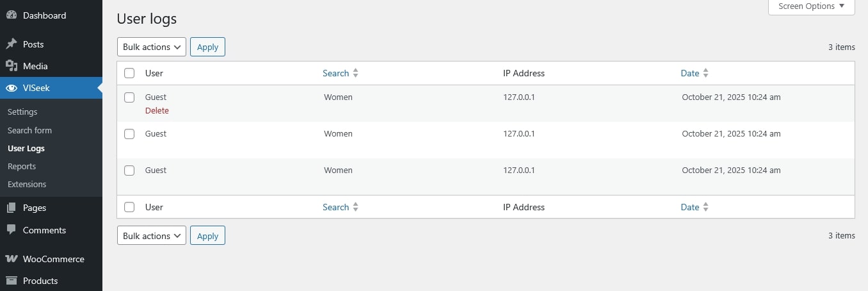Delete the first Guest log entry

(157, 111)
